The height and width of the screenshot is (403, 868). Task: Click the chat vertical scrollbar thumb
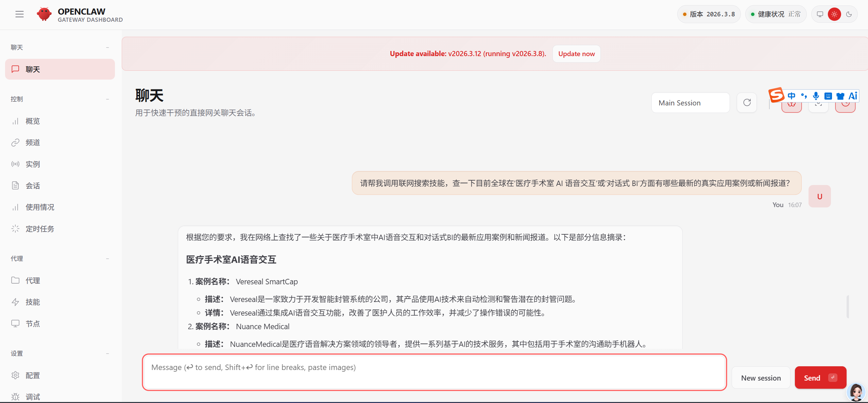tap(848, 306)
